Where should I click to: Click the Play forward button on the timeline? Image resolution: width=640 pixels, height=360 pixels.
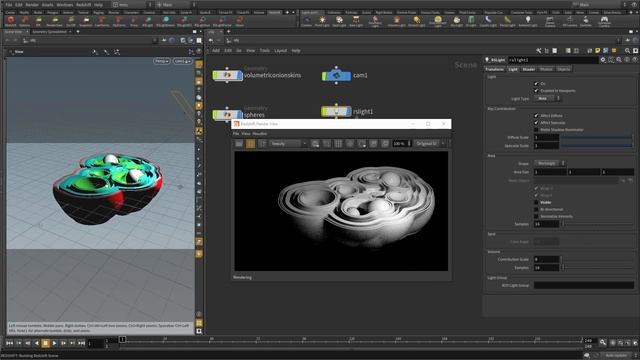(54, 343)
